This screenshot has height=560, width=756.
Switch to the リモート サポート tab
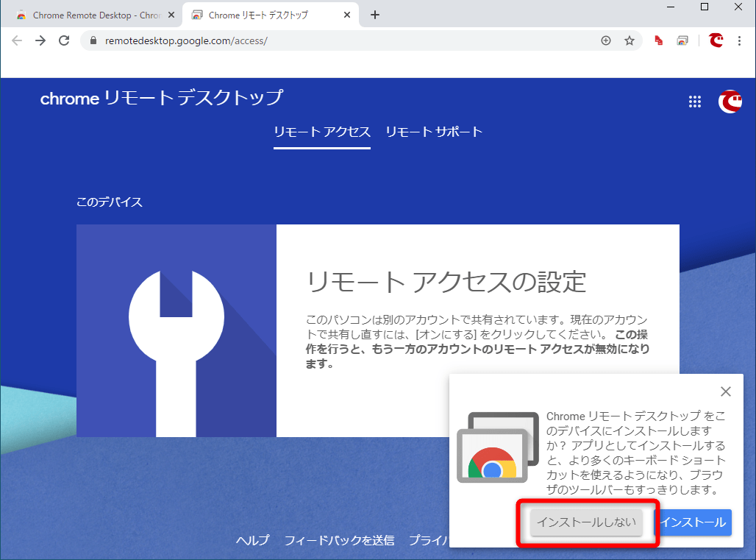coord(433,132)
